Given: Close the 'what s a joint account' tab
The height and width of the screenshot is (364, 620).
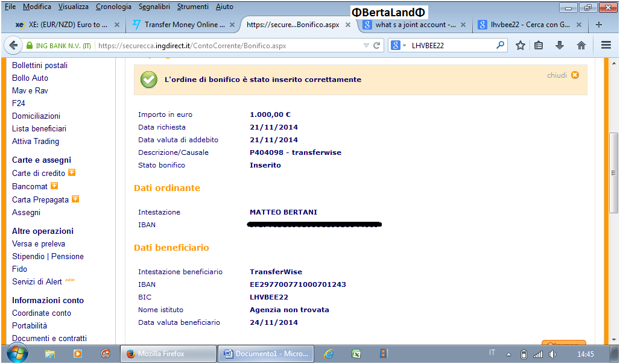Looking at the screenshot, I should pos(463,25).
